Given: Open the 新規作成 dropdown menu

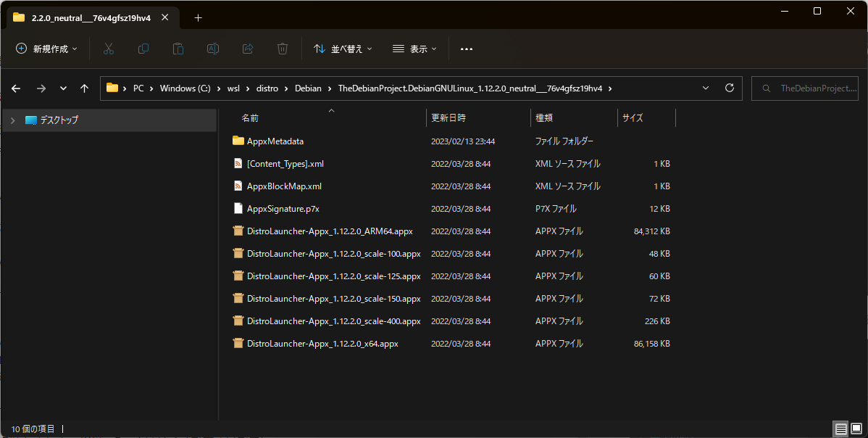Looking at the screenshot, I should [46, 49].
